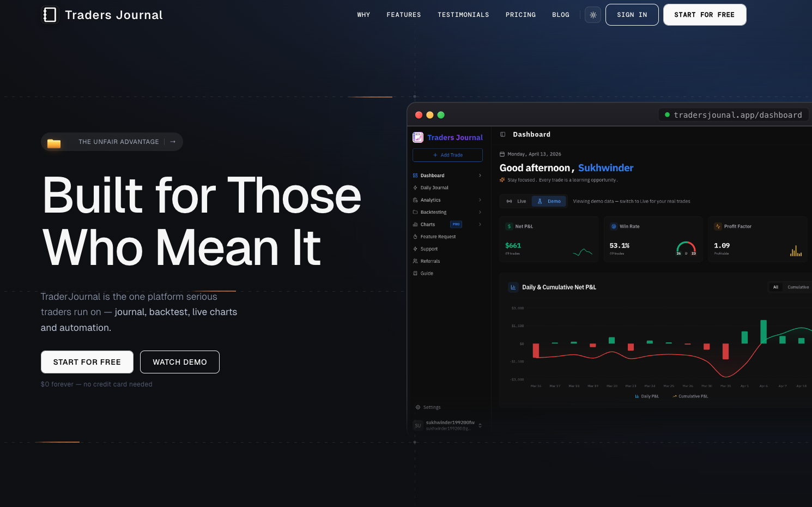The height and width of the screenshot is (507, 812).
Task: Switch to Demo data mode
Action: (x=549, y=201)
